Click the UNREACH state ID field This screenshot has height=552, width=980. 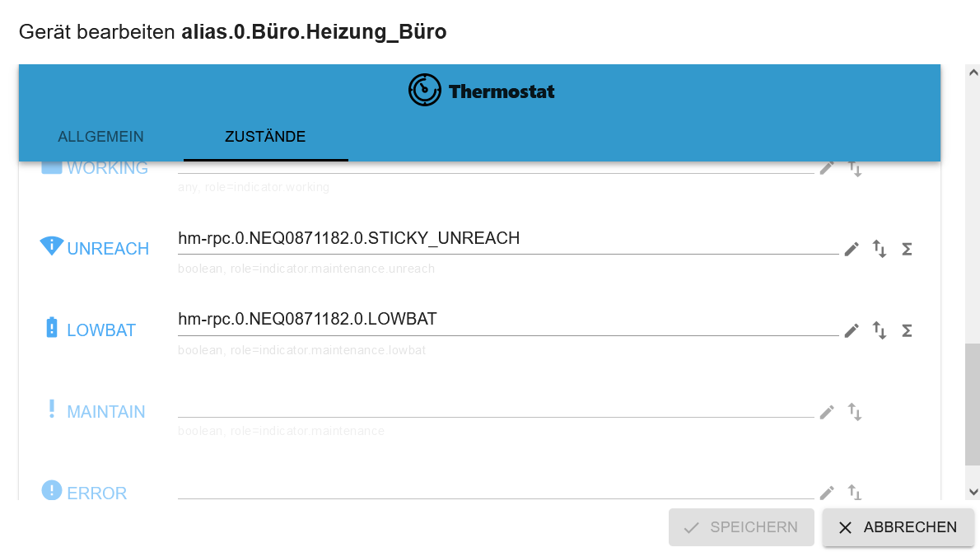click(x=508, y=239)
